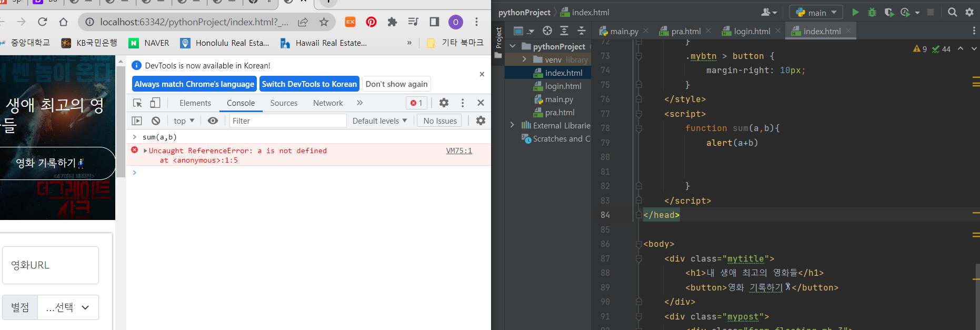Open the Chrome extensions puzzle icon

tap(392, 22)
